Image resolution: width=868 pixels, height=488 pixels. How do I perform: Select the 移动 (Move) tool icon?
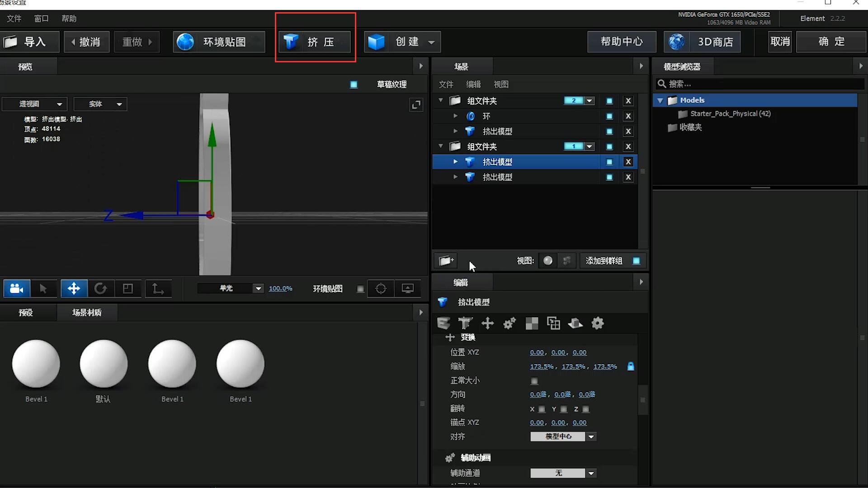click(73, 289)
